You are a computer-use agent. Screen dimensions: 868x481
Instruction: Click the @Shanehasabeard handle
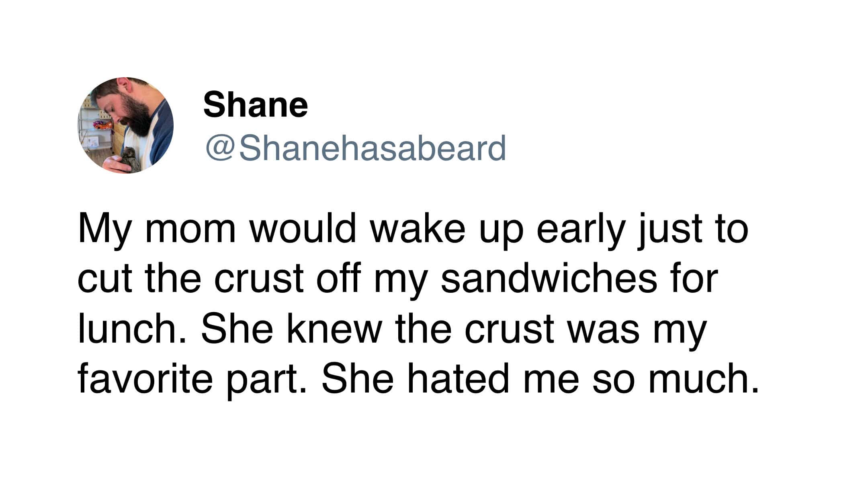coord(355,148)
